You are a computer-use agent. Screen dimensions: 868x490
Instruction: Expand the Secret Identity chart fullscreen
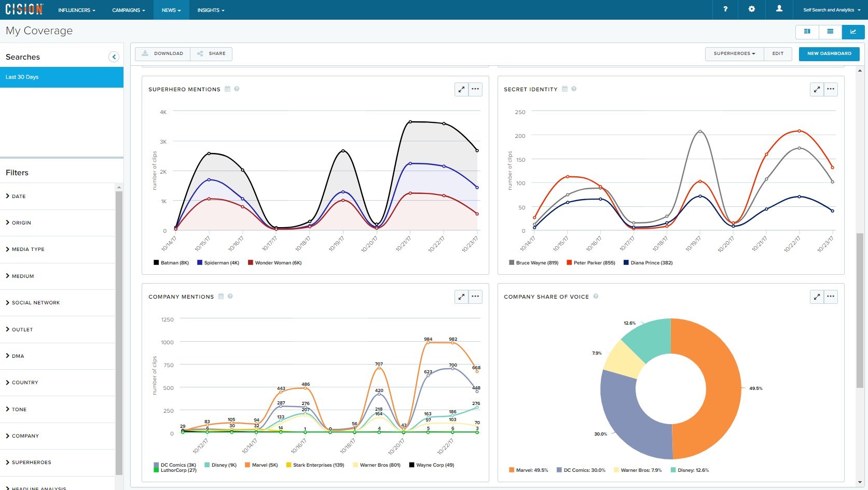(x=817, y=89)
